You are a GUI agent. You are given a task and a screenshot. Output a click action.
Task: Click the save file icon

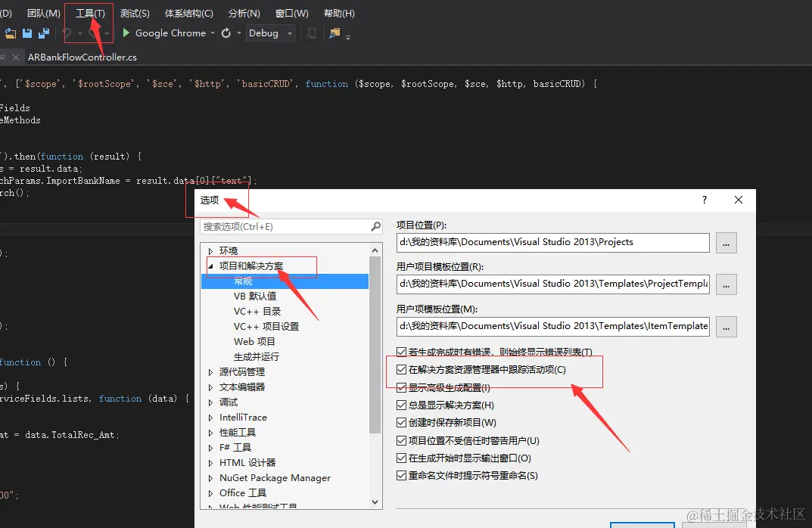(27, 33)
